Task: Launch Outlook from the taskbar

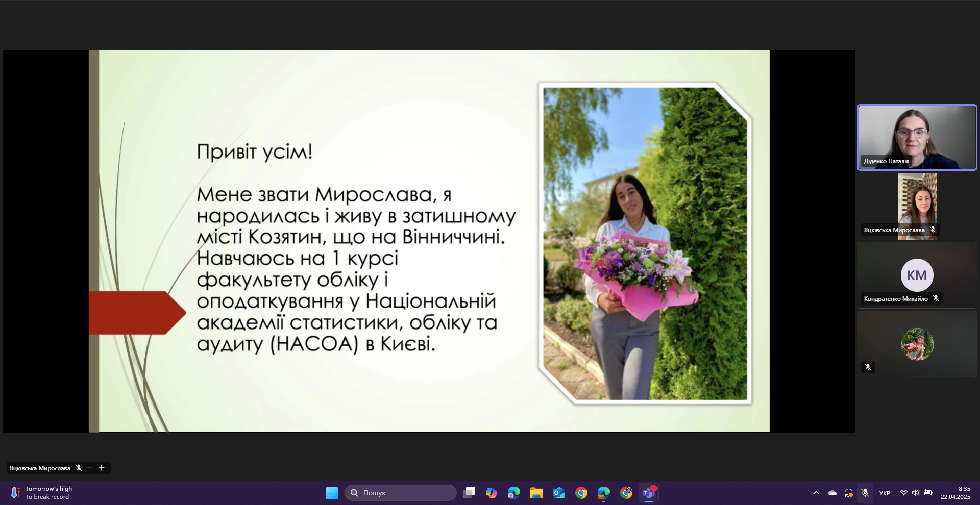Action: 559,493
